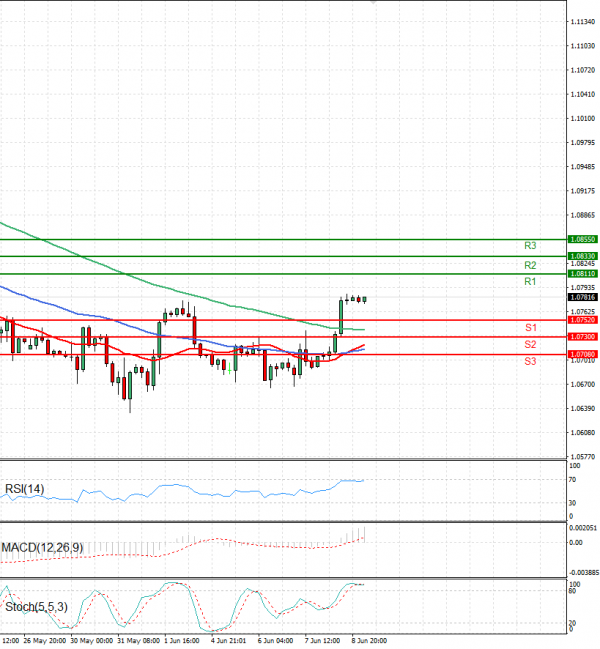Click the R2 resistance label
The width and height of the screenshot is (600, 649).
(x=530, y=266)
